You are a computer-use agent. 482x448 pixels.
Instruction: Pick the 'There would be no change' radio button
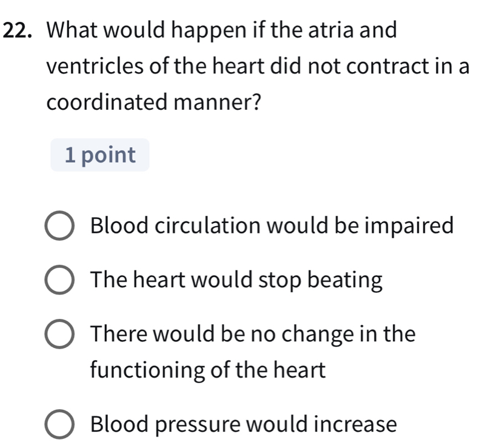61,335
